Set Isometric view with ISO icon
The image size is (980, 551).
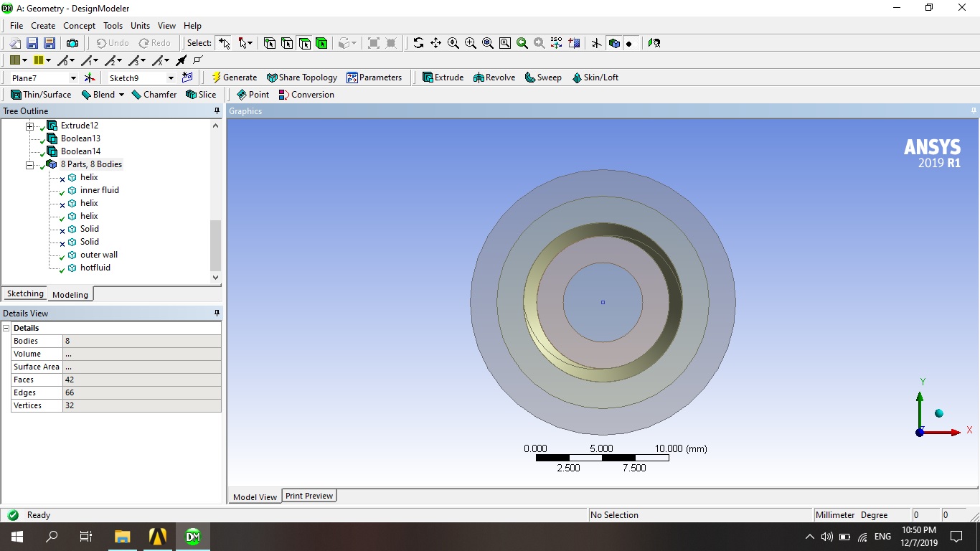tap(556, 43)
